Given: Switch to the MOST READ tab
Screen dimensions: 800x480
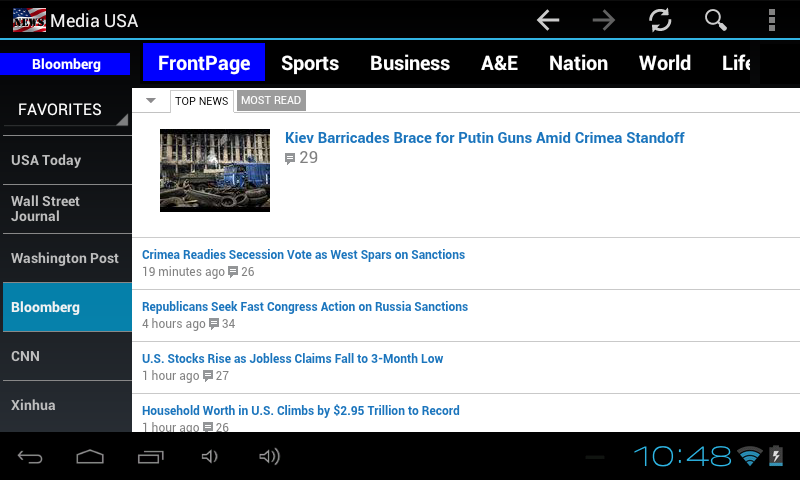Looking at the screenshot, I should click(271, 100).
